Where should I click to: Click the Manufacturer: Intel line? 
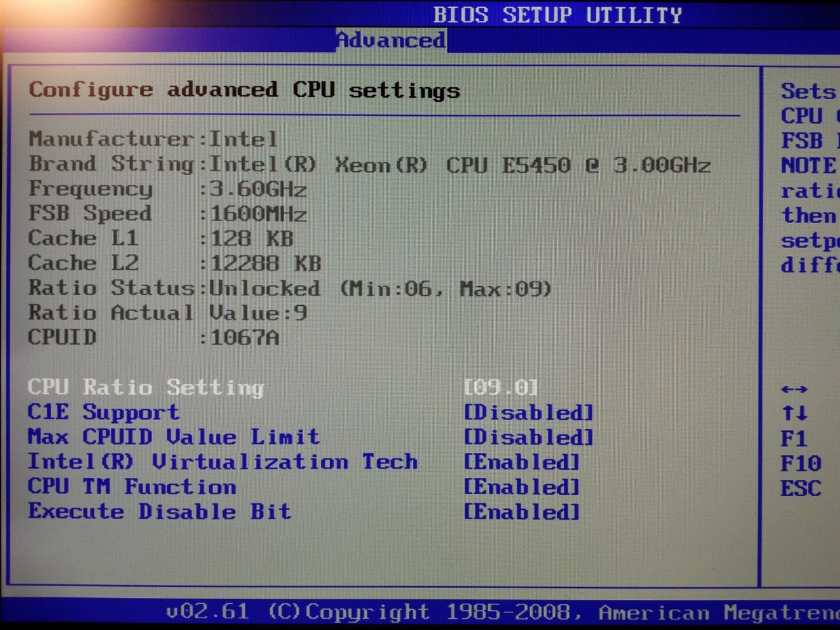pyautogui.click(x=153, y=139)
